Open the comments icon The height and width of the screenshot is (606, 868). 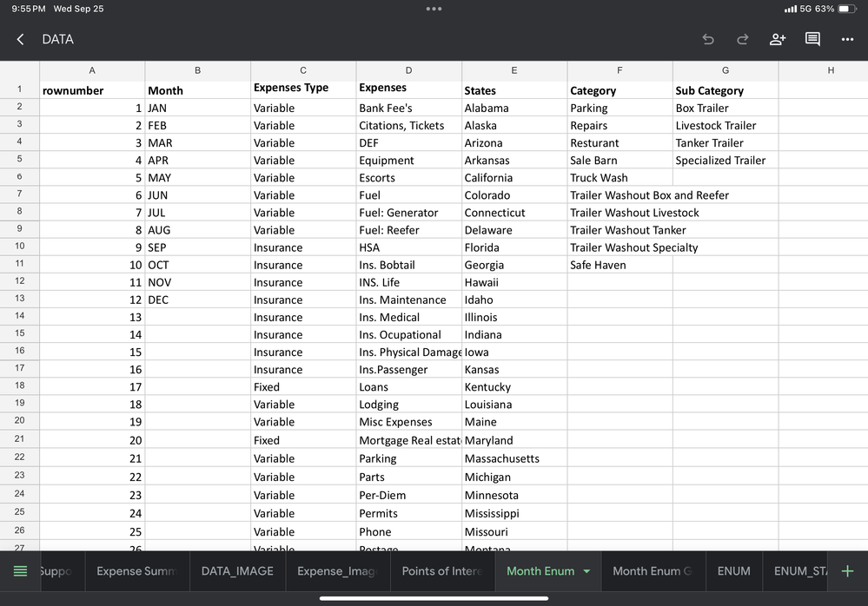coord(812,39)
